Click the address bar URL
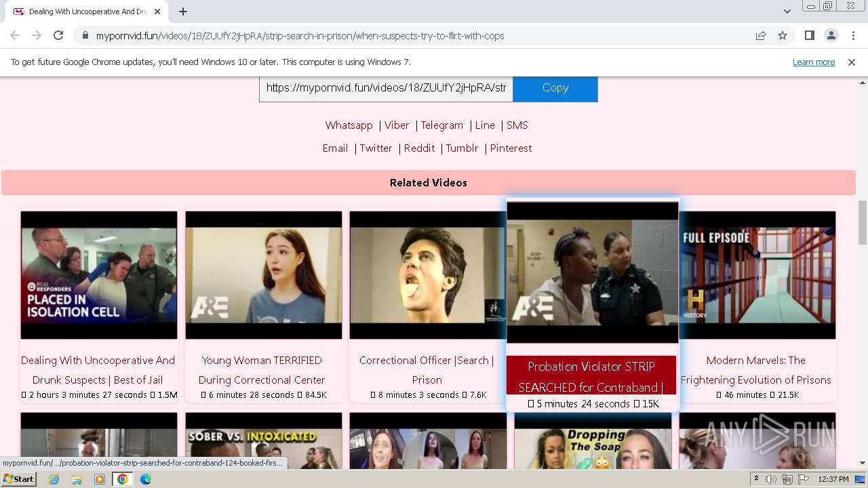The width and height of the screenshot is (868, 488). 300,36
